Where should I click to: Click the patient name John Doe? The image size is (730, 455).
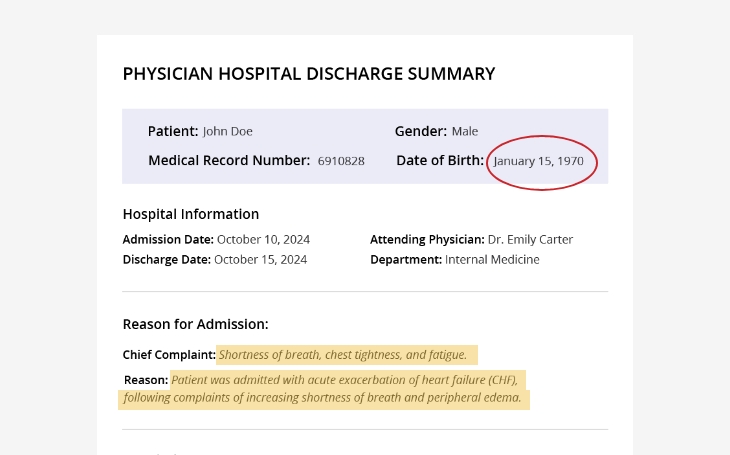tap(227, 132)
